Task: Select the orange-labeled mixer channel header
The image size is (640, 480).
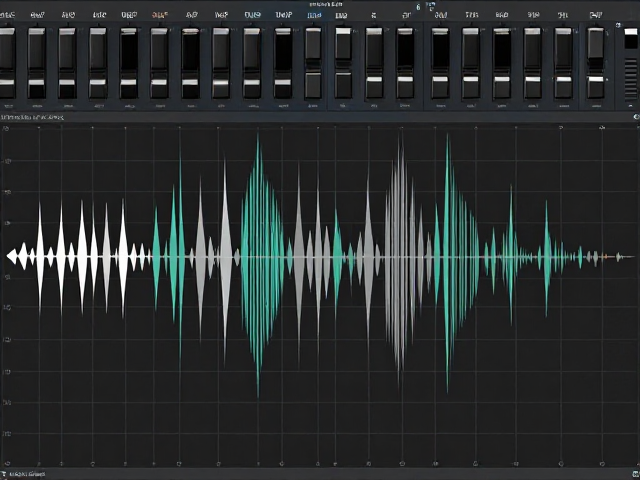Action: click(x=160, y=15)
